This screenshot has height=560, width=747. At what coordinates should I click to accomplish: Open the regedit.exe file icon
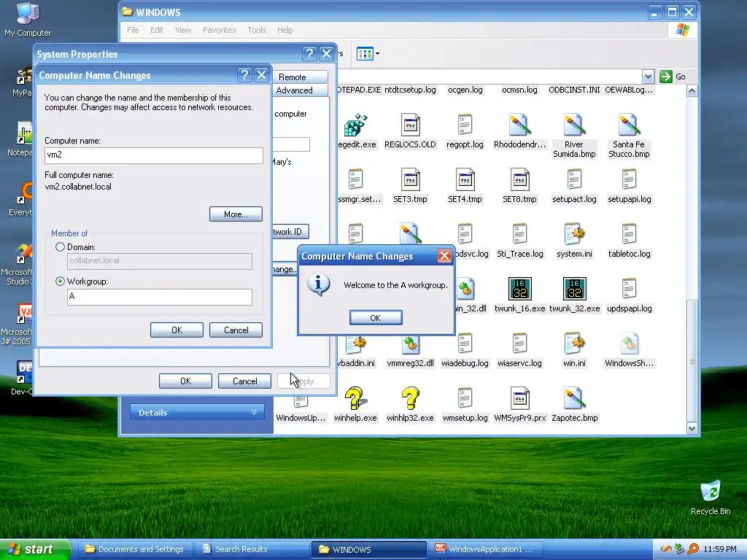[355, 125]
